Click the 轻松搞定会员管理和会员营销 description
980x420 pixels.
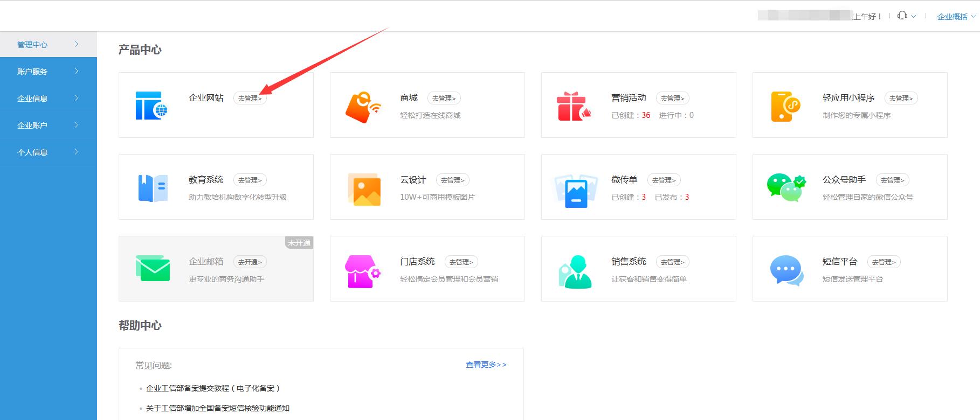pos(449,279)
